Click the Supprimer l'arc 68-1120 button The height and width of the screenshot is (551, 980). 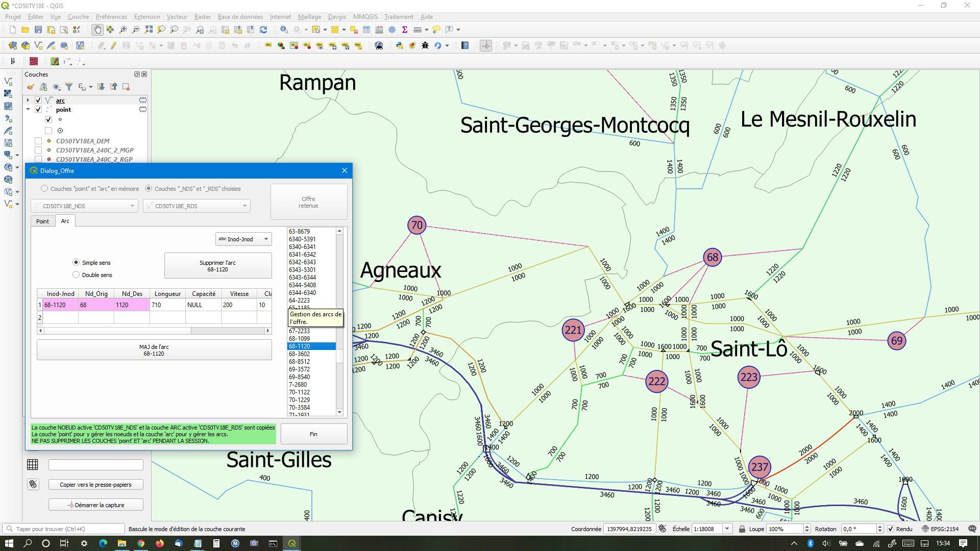tap(217, 266)
